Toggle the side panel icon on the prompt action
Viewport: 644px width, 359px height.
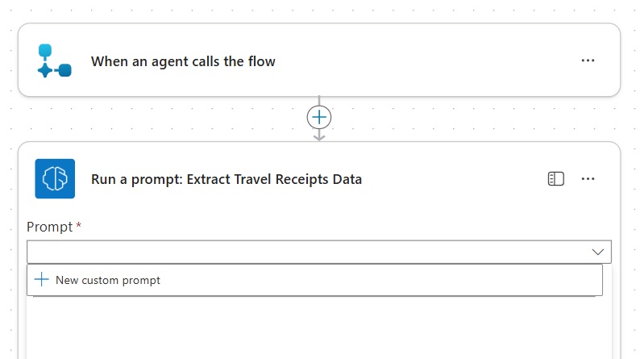(x=555, y=179)
